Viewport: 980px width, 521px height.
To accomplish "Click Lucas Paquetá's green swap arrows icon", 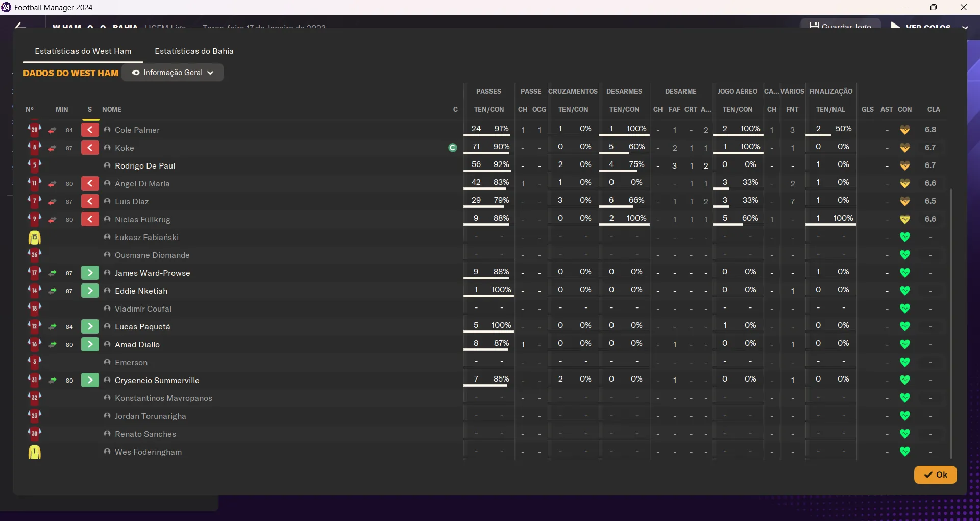I will point(53,327).
